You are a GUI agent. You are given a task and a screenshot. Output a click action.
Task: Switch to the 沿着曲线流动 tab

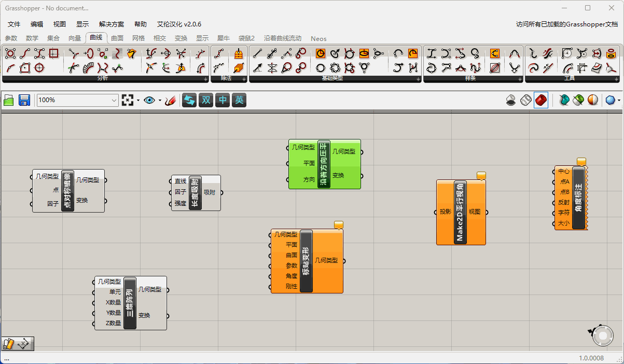tap(282, 38)
